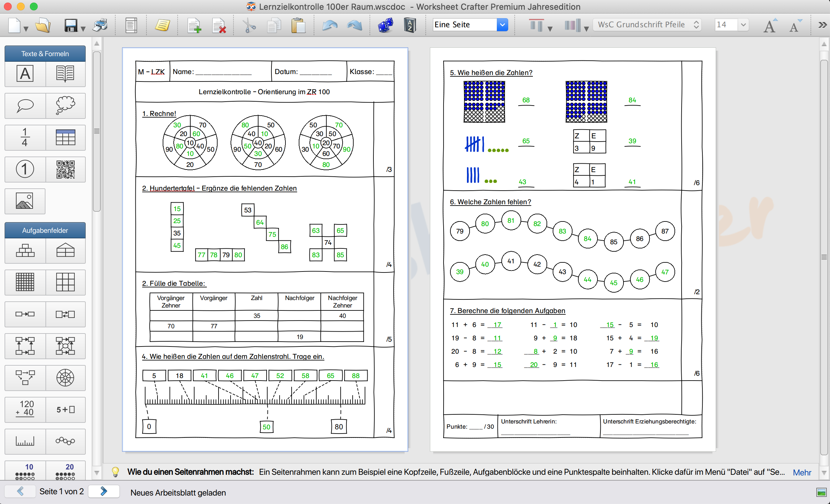
Task: Select '7. Berechne die folgenden Aufgaben' heading
Action: point(507,311)
